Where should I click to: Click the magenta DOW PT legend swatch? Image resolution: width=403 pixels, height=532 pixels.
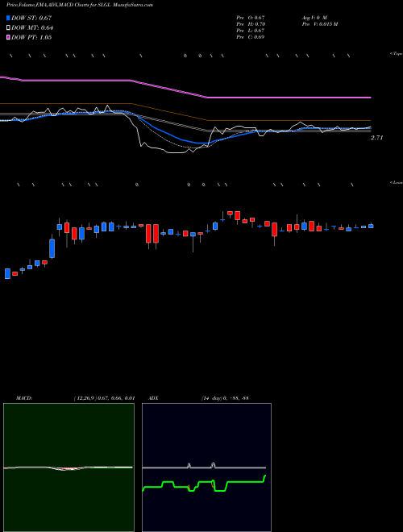[8, 37]
